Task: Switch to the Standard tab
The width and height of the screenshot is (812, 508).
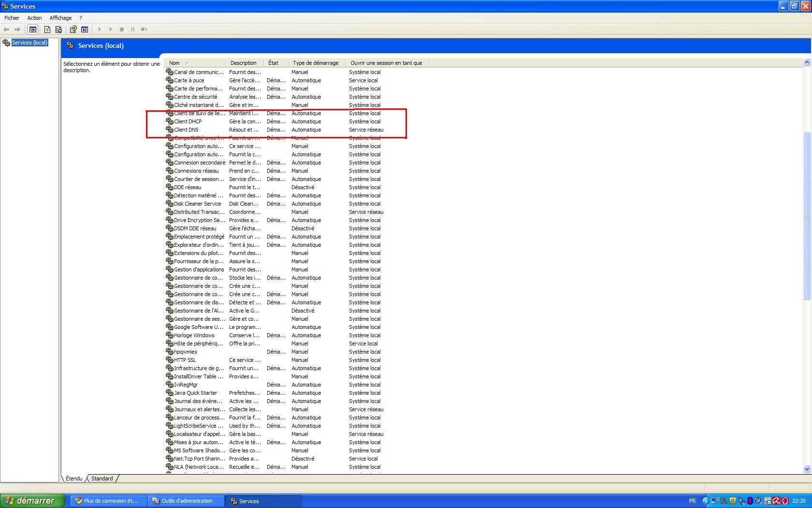Action: 102,478
